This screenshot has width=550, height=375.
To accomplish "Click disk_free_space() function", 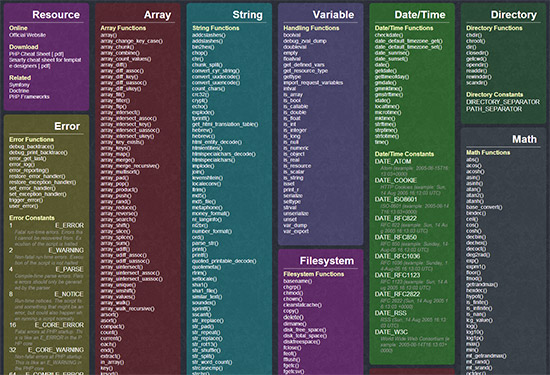I will [305, 330].
